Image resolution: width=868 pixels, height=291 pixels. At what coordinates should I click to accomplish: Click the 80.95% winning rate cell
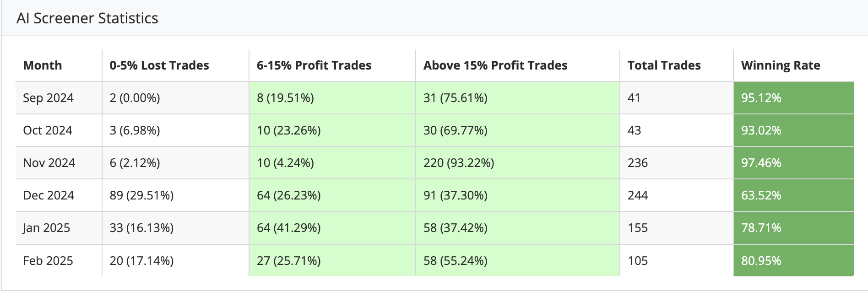tap(761, 261)
